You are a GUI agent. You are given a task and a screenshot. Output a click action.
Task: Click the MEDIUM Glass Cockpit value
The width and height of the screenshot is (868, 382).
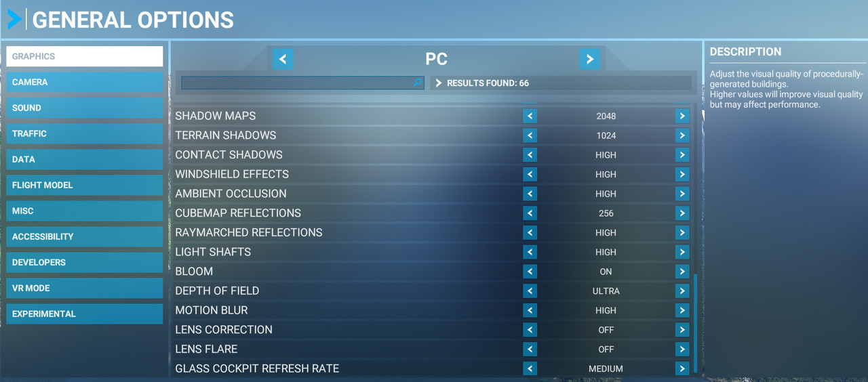pos(606,368)
